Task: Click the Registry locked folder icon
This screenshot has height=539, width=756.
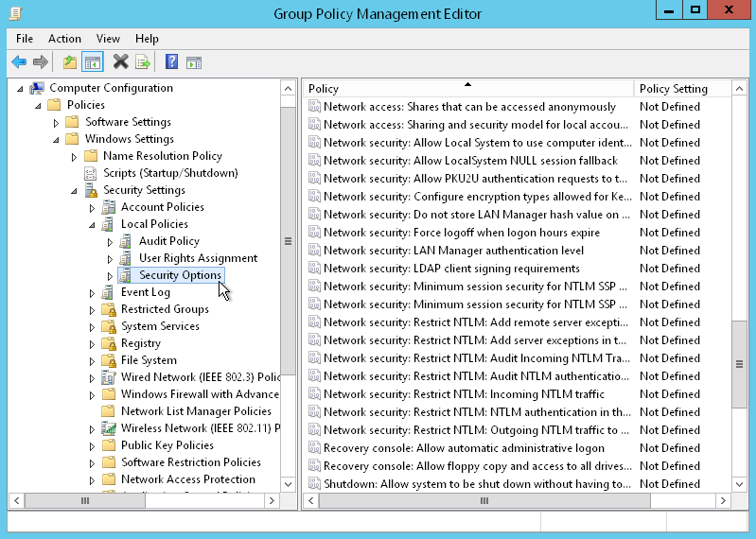Action: 109,344
